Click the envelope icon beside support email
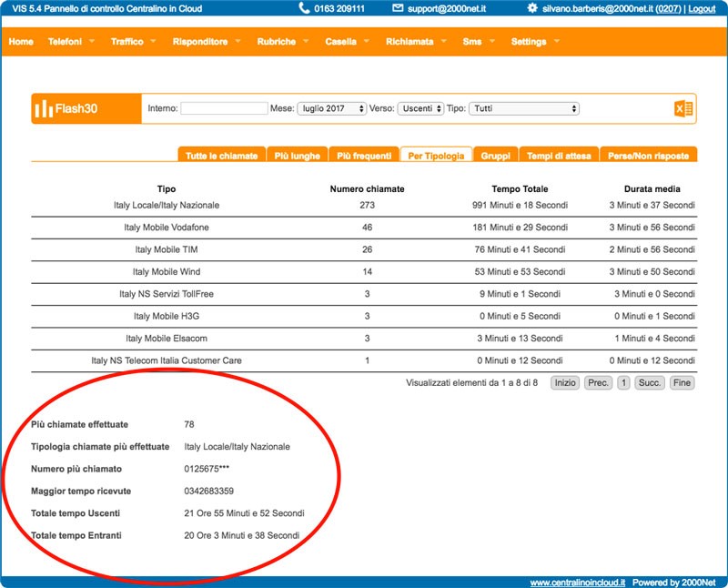The height and width of the screenshot is (588, 728). pos(398,8)
